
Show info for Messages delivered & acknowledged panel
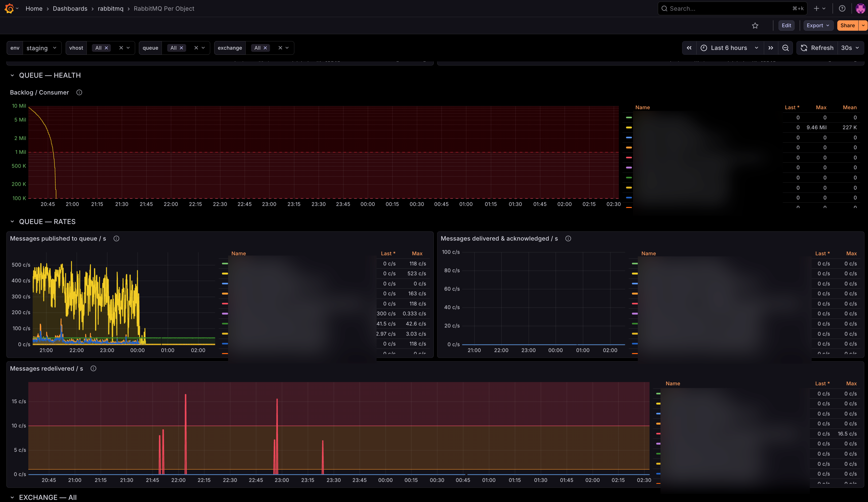pos(568,239)
